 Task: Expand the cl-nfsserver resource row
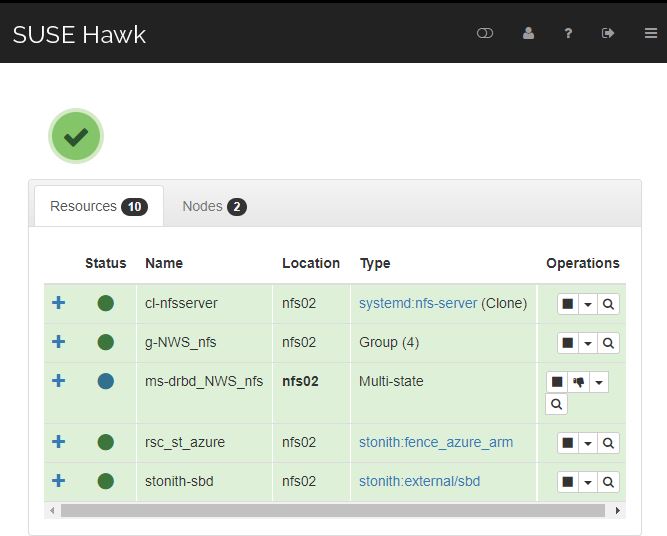pos(59,303)
